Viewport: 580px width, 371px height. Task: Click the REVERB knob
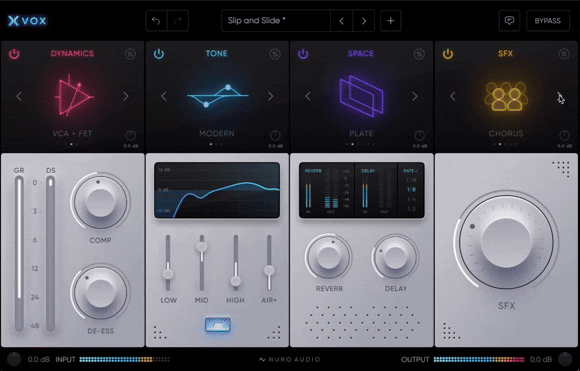coord(328,257)
